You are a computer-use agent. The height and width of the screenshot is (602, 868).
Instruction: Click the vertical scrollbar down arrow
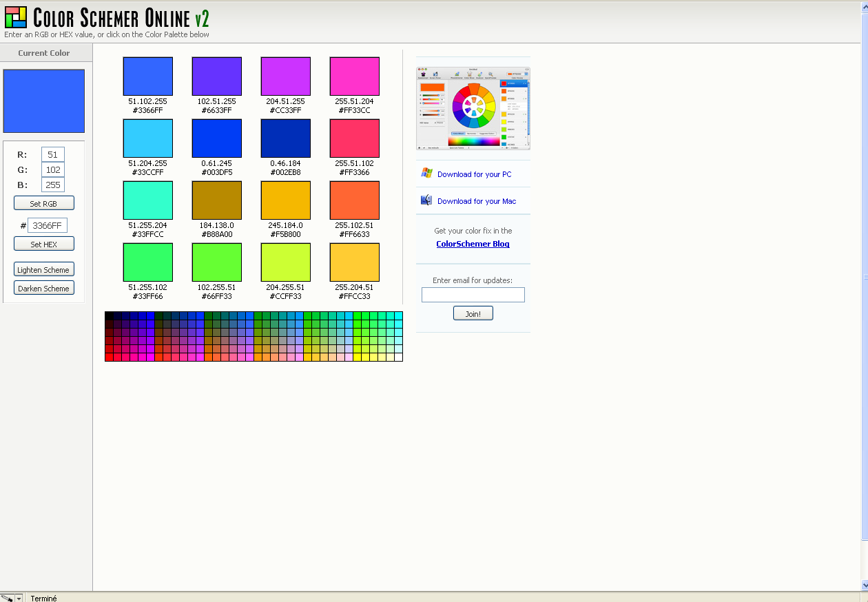point(865,585)
